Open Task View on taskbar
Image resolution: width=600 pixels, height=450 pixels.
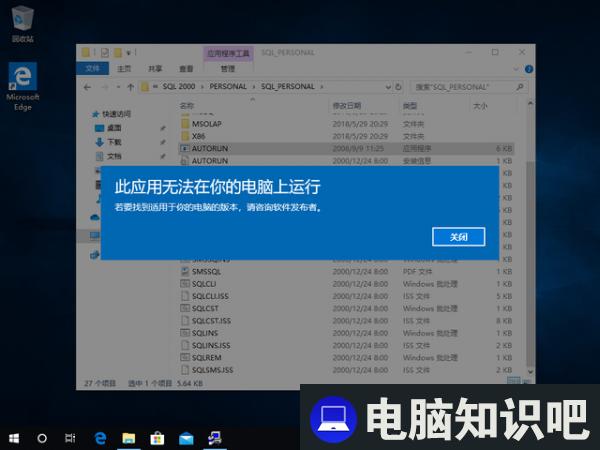[70, 438]
